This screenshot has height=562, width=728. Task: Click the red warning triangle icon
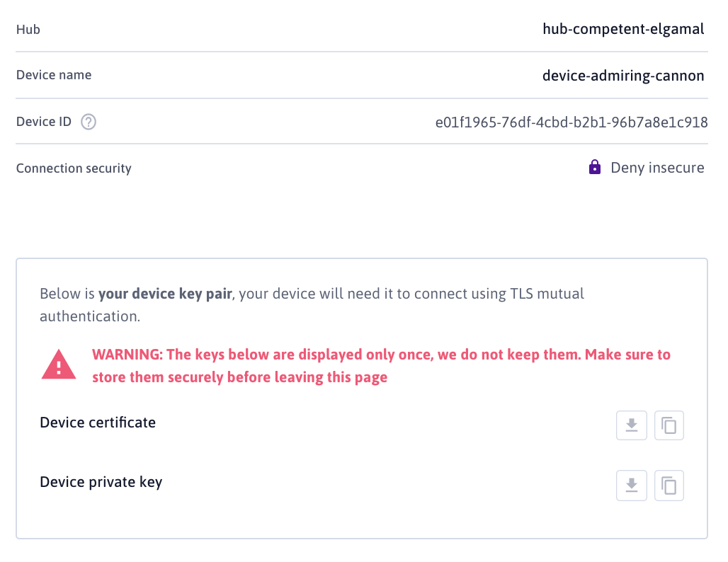(x=60, y=365)
